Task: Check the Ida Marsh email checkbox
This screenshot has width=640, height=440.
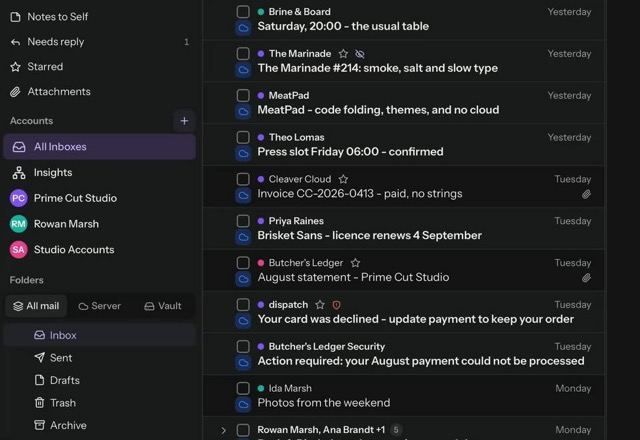Action: click(243, 388)
